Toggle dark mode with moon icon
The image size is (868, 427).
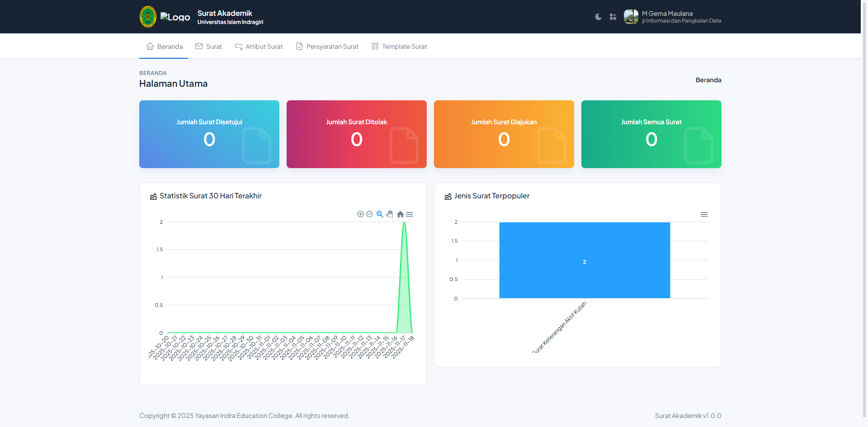pyautogui.click(x=598, y=17)
